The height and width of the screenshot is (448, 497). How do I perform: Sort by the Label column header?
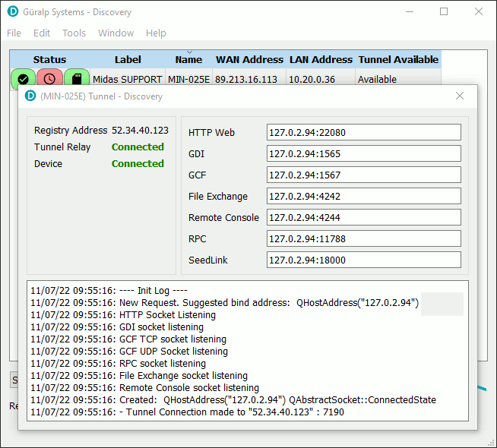128,59
